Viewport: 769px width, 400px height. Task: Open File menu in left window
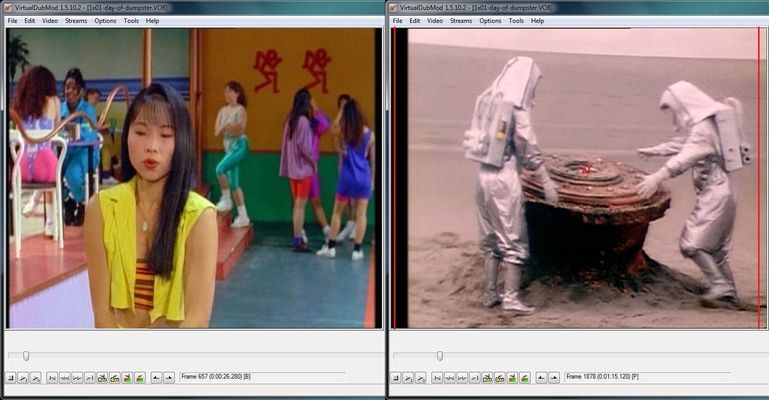tap(13, 21)
